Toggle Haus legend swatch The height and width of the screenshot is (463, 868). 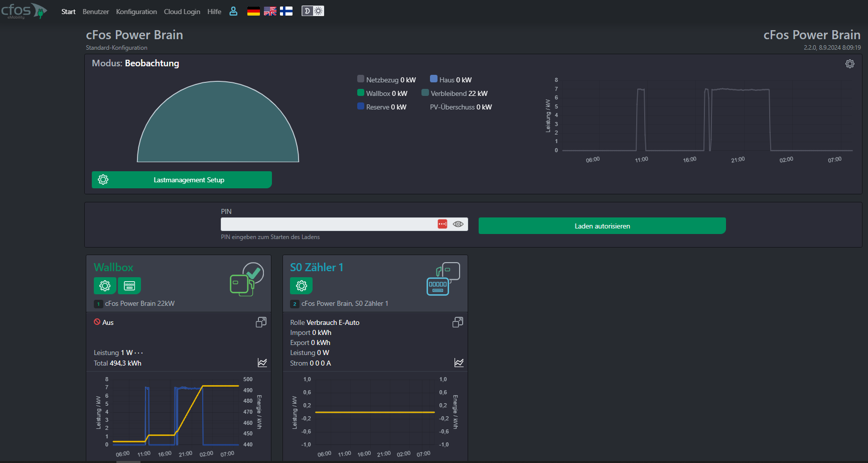pyautogui.click(x=433, y=79)
